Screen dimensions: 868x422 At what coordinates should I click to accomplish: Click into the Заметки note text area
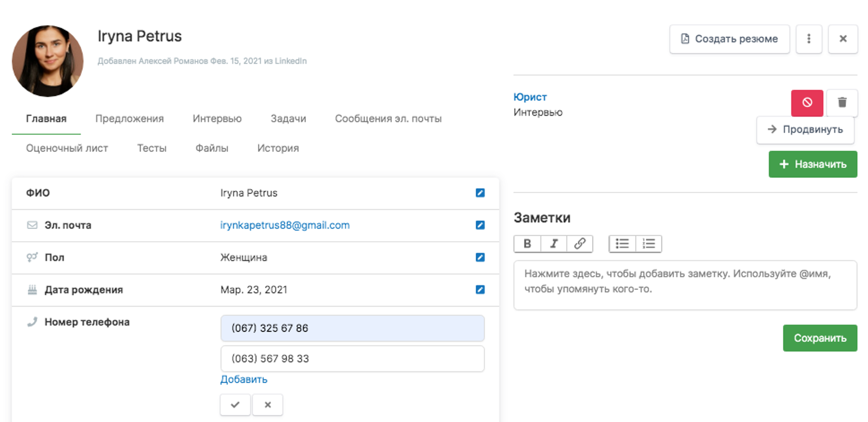pos(685,285)
